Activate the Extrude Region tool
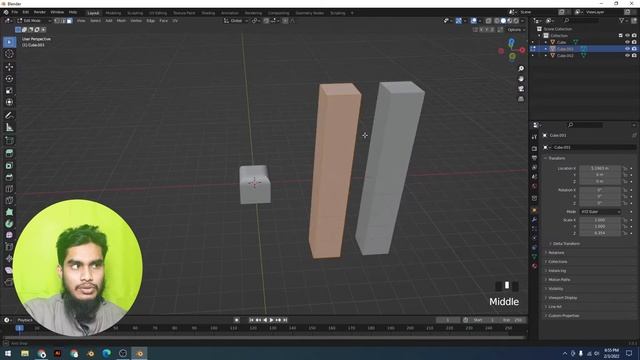 [9, 153]
